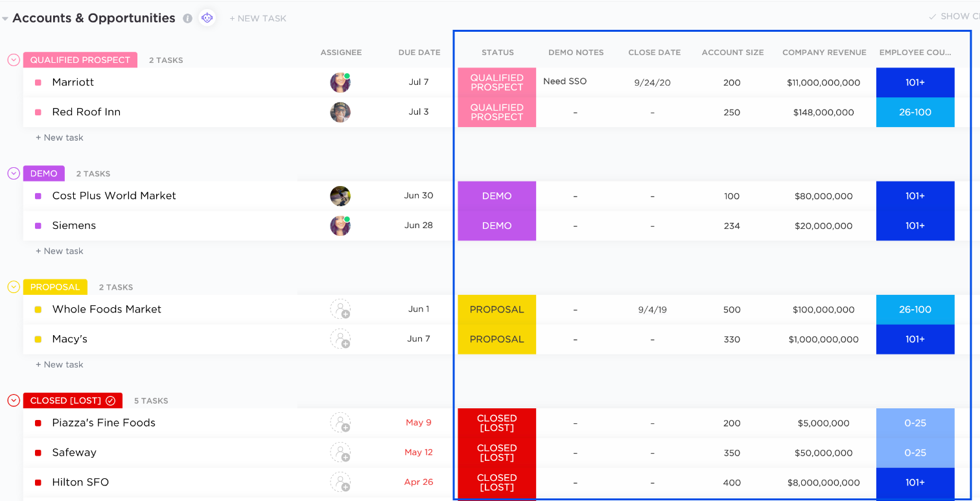This screenshot has width=980, height=501.
Task: Click Marriott's pink status square
Action: point(38,82)
